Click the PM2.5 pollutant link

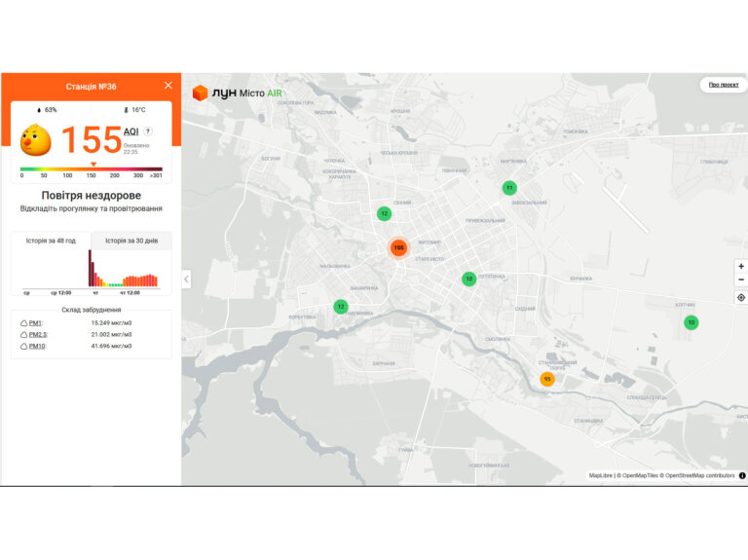click(38, 335)
